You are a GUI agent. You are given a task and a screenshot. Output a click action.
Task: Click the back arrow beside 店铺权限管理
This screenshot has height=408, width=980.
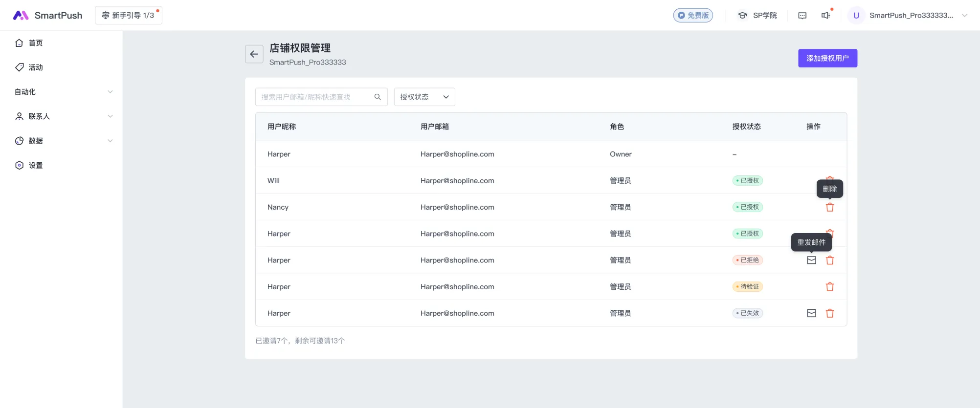click(254, 54)
